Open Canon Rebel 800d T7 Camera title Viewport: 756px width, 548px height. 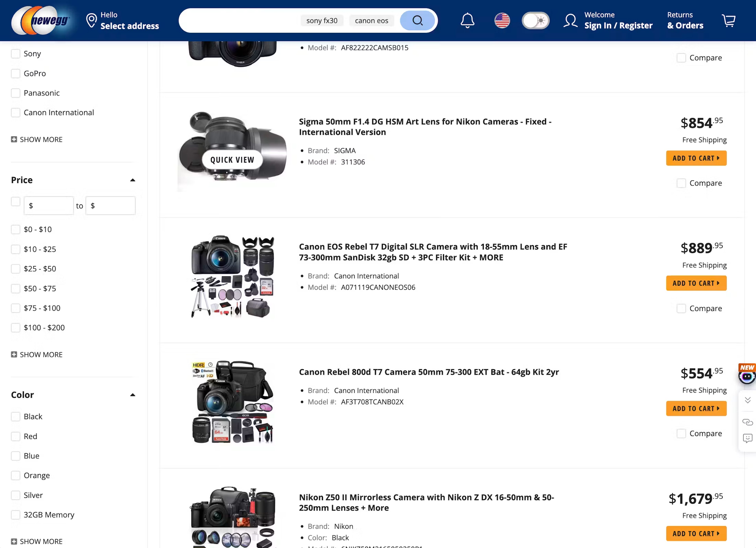[429, 372]
